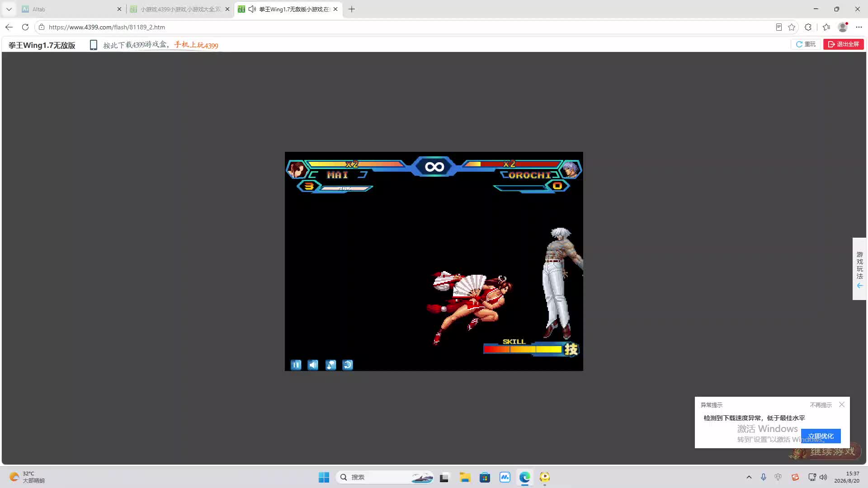
Task: Click the Sogou input method tray icon
Action: (x=795, y=477)
